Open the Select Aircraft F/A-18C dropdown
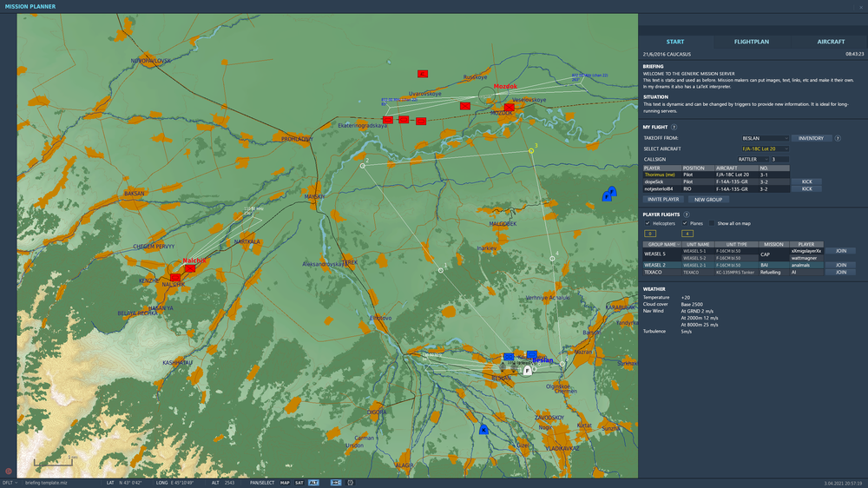 764,148
